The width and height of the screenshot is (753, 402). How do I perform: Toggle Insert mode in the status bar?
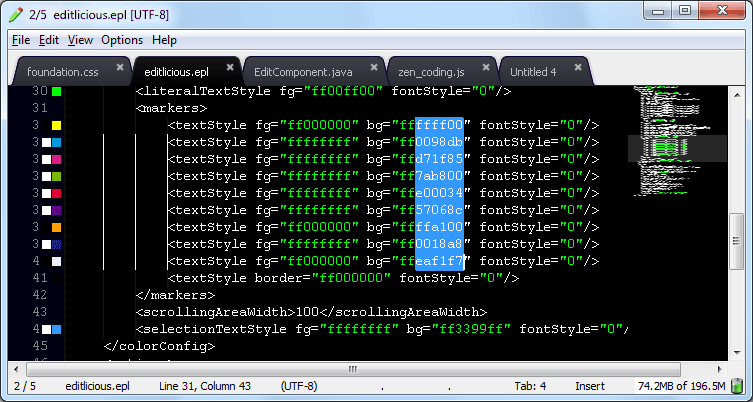point(590,386)
